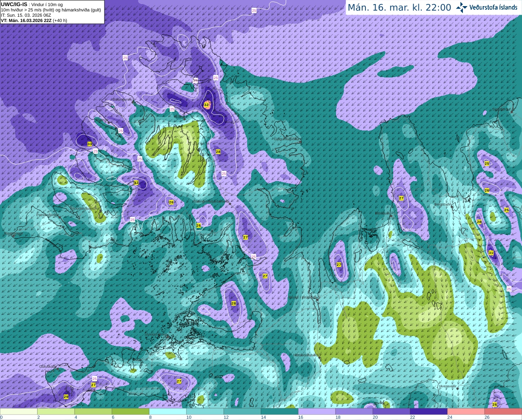Click the yellow 31 gust maximum marker
The height and width of the screenshot is (420, 522).
pos(491,253)
